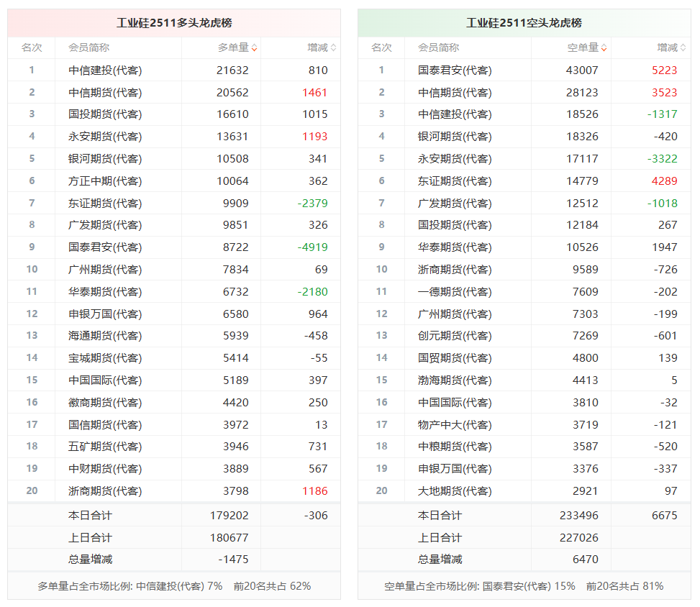Click 银河期货(代客) in the short ranking
The image size is (700, 607).
455,137
